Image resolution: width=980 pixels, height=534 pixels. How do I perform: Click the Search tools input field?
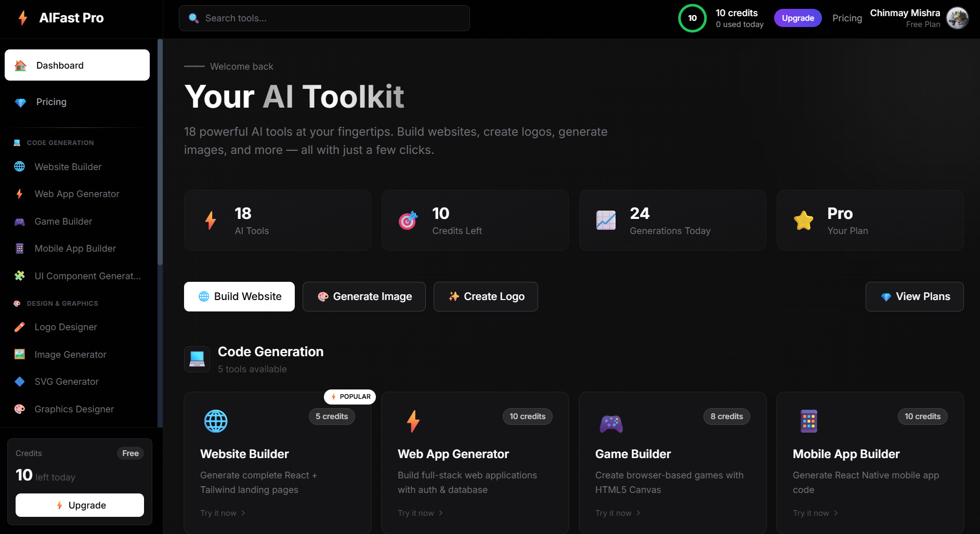pyautogui.click(x=324, y=18)
